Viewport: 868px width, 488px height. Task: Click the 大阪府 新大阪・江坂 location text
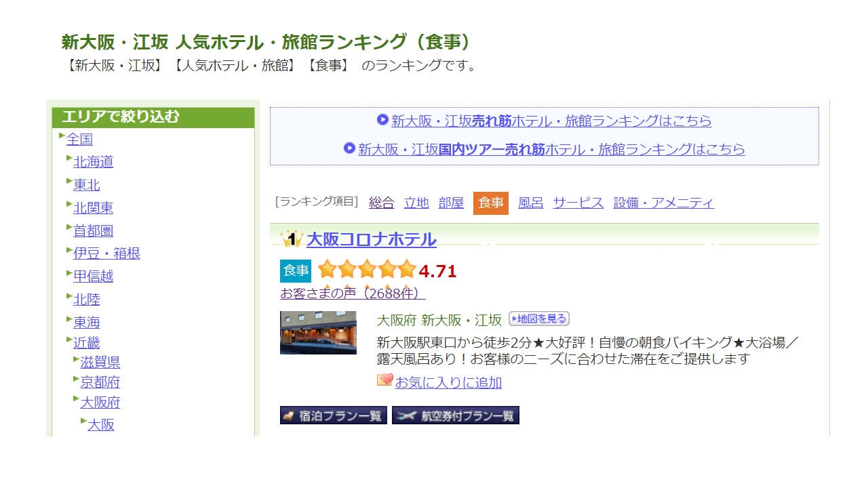tap(439, 320)
